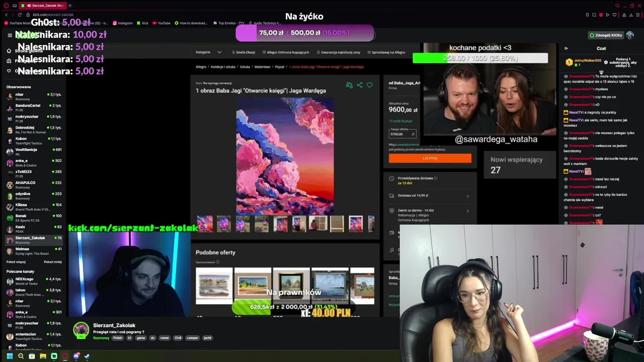Open user profile avatar at top right
Screen dimensions: 644x362
[630, 35]
